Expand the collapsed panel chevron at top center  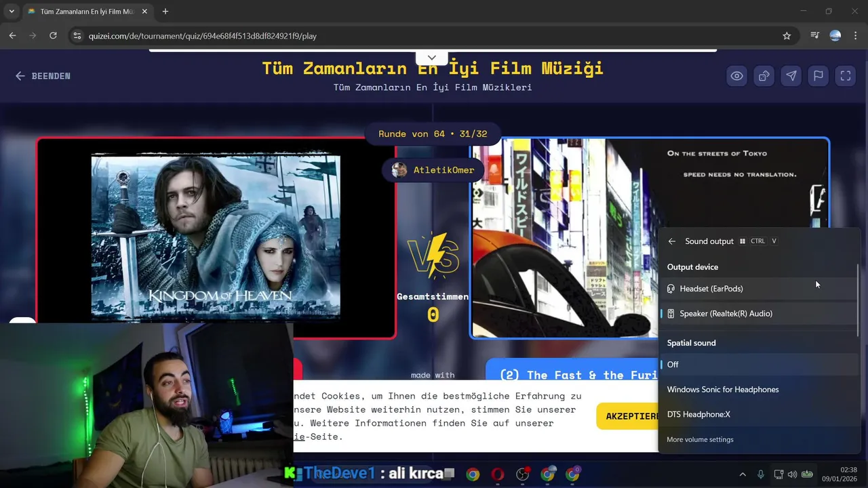coord(432,58)
